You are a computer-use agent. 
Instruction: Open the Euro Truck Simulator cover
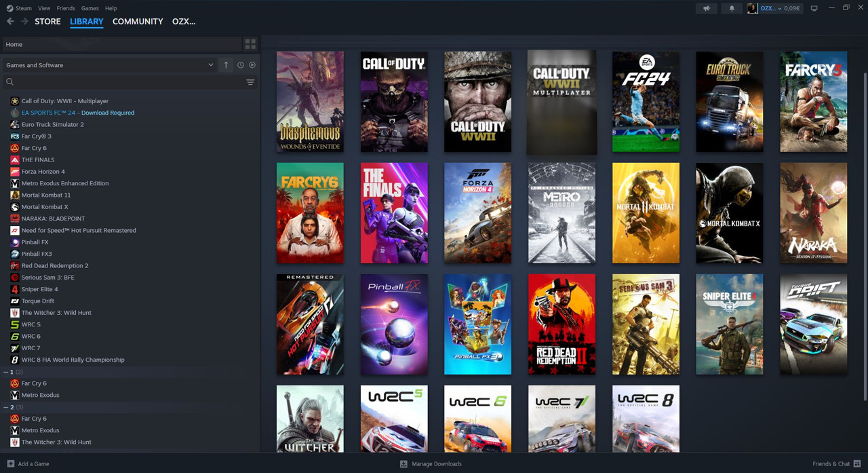click(x=730, y=102)
